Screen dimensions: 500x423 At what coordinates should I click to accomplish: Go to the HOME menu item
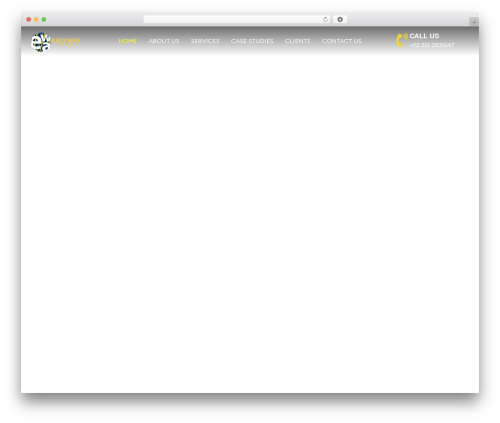click(128, 41)
